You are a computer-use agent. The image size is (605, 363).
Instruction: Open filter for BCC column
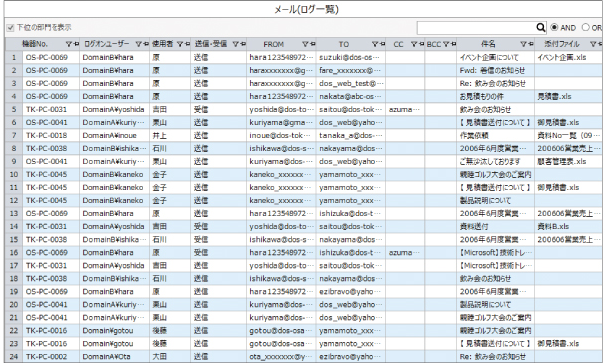pos(446,44)
